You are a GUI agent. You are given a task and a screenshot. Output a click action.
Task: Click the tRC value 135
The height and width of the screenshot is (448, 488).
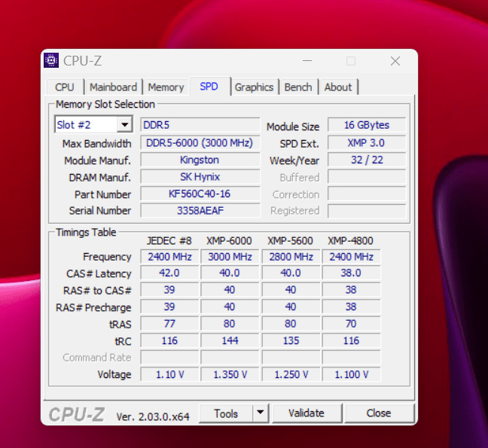click(x=291, y=340)
